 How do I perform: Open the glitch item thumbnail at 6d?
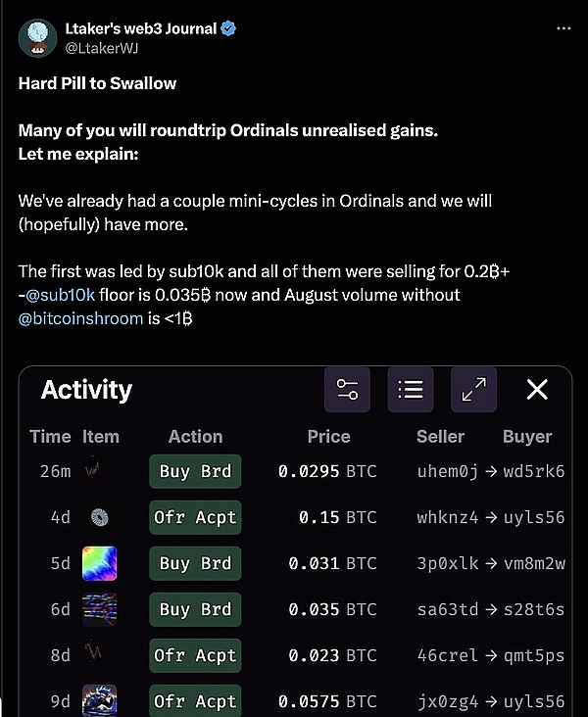(x=100, y=609)
